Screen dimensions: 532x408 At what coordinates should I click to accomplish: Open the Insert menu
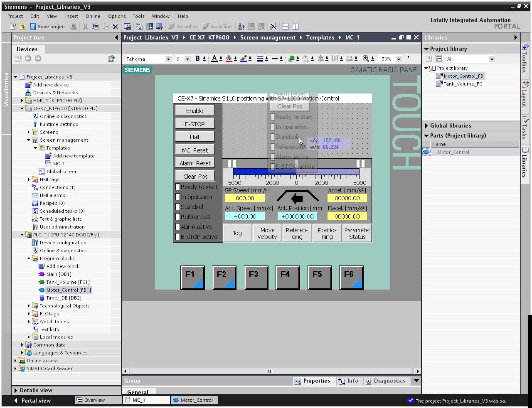71,16
